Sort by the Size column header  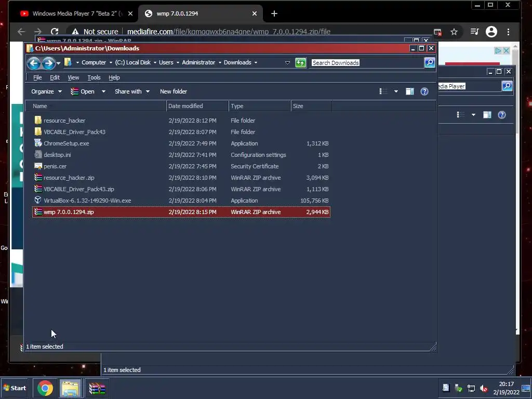pyautogui.click(x=312, y=106)
